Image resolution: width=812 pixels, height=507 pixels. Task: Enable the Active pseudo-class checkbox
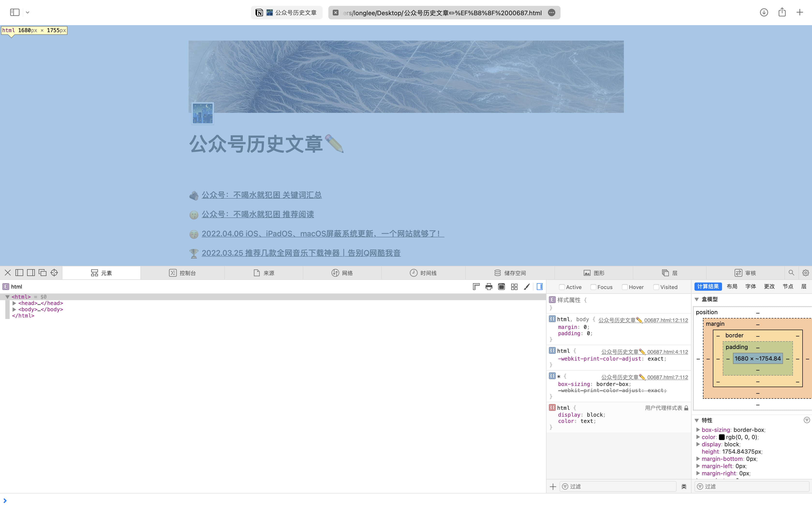click(x=562, y=287)
